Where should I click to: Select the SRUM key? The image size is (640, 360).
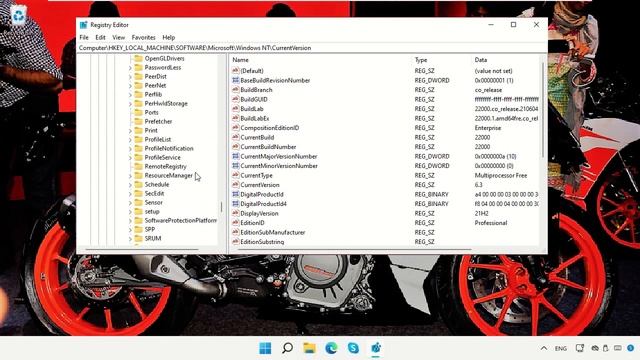[153, 238]
